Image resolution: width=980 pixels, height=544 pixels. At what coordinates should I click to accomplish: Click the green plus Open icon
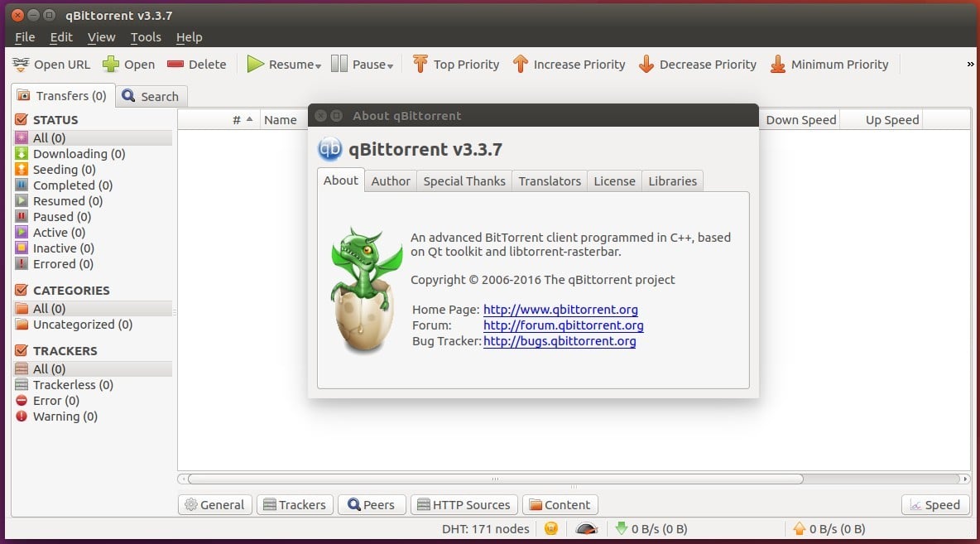point(111,64)
